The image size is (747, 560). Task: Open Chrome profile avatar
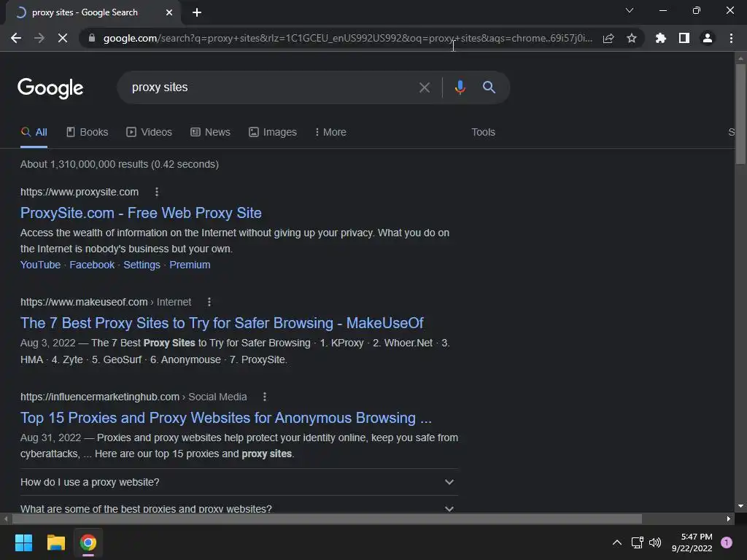[708, 38]
